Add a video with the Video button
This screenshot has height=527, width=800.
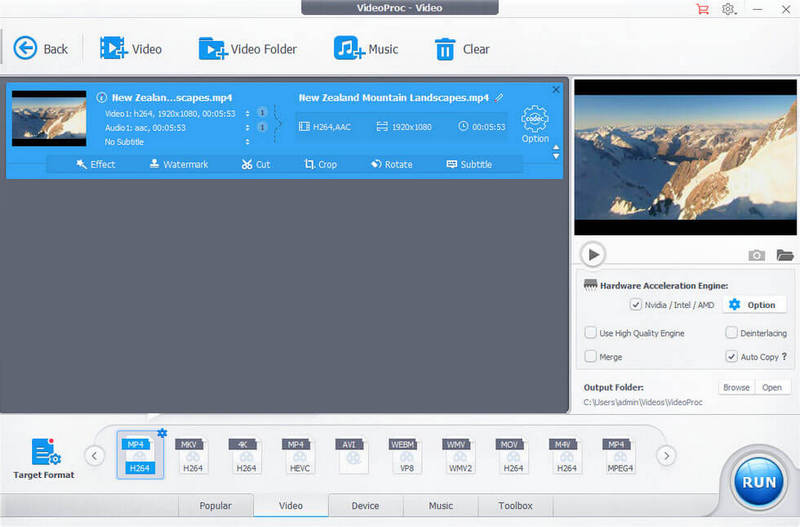point(131,49)
